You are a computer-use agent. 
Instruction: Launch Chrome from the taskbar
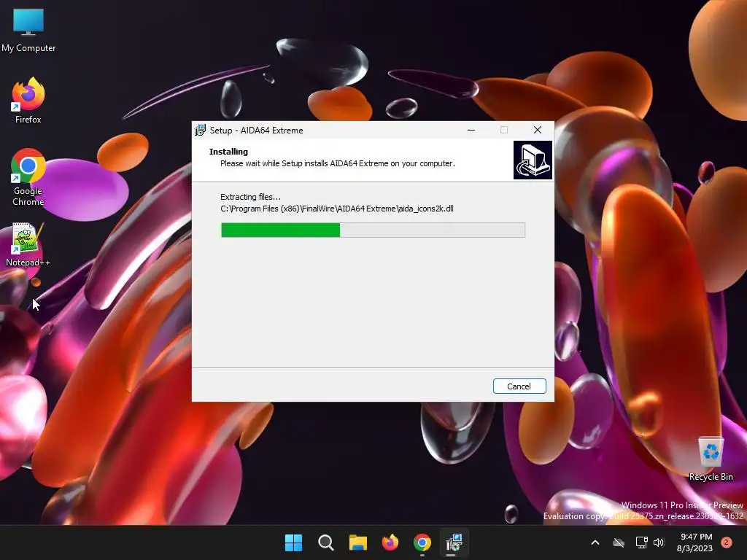pos(422,542)
